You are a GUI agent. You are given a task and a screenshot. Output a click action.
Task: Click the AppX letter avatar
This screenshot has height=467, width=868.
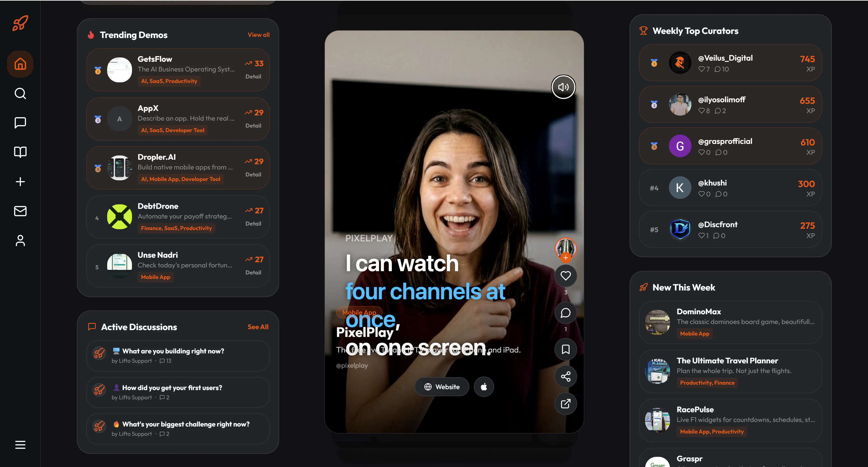120,119
